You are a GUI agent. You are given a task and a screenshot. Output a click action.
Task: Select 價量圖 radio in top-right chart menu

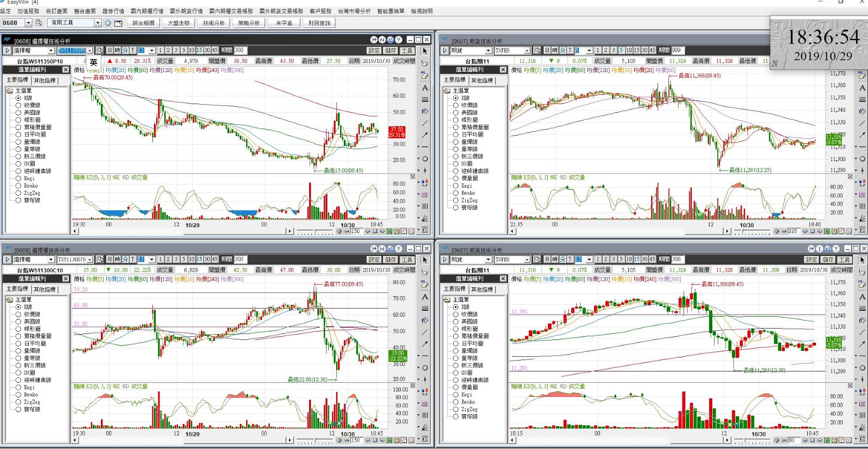456,178
